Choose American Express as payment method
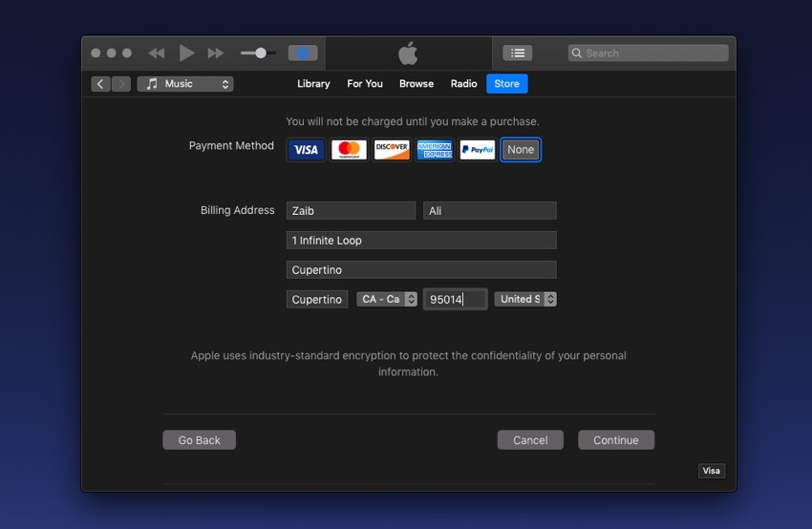 435,150
